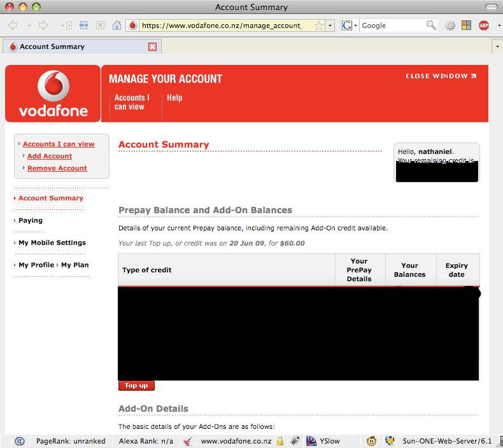
Task: Click the Type of credit column header
Action: point(227,270)
